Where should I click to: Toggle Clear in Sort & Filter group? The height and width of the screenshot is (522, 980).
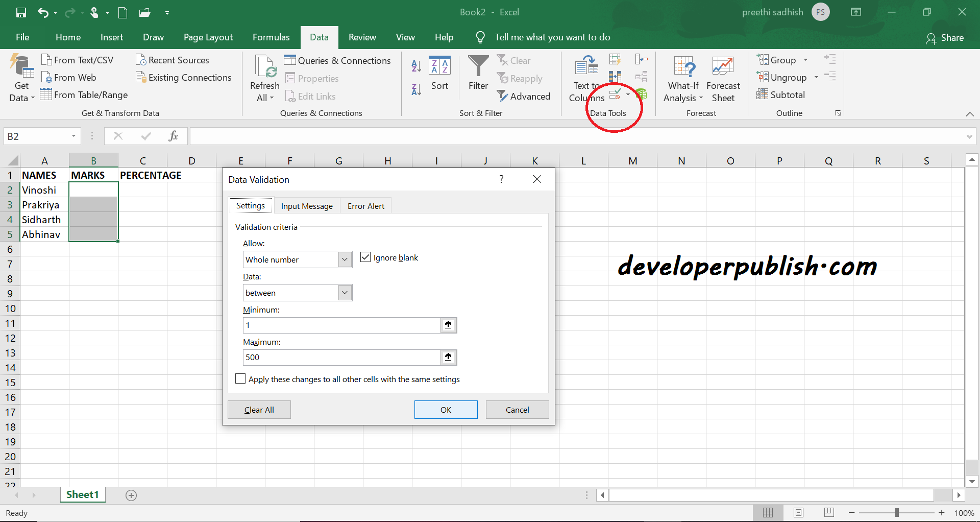pyautogui.click(x=514, y=60)
